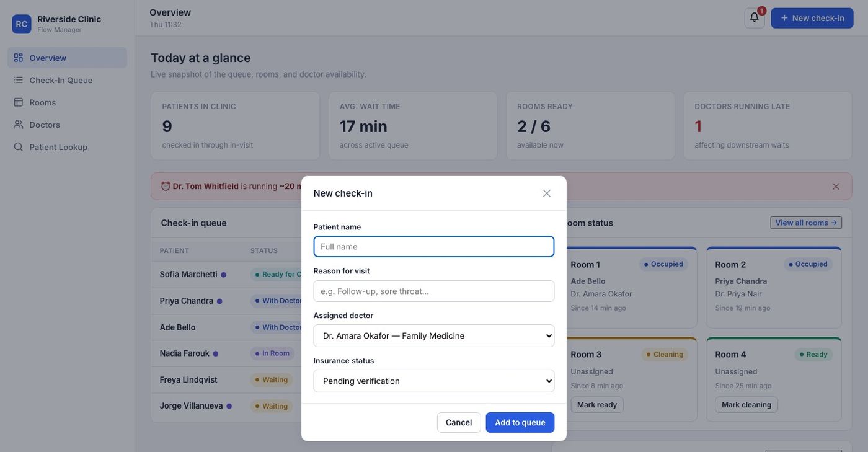The width and height of the screenshot is (868, 452).
Task: Focus the Reason for visit field
Action: pos(434,291)
